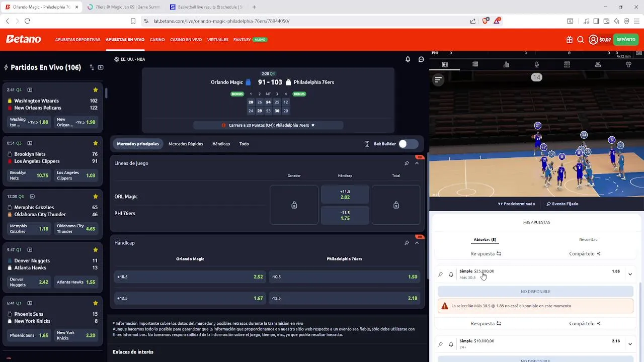Select Orlando Magic +10.5 at 2.52
Image resolution: width=644 pixels, height=362 pixels.
[190, 277]
